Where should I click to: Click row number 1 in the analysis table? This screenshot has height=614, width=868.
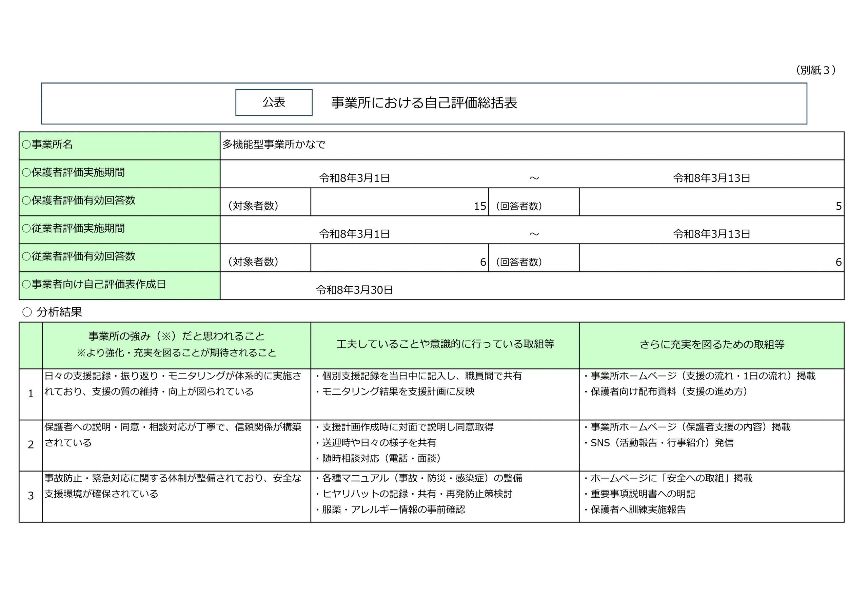coord(31,394)
